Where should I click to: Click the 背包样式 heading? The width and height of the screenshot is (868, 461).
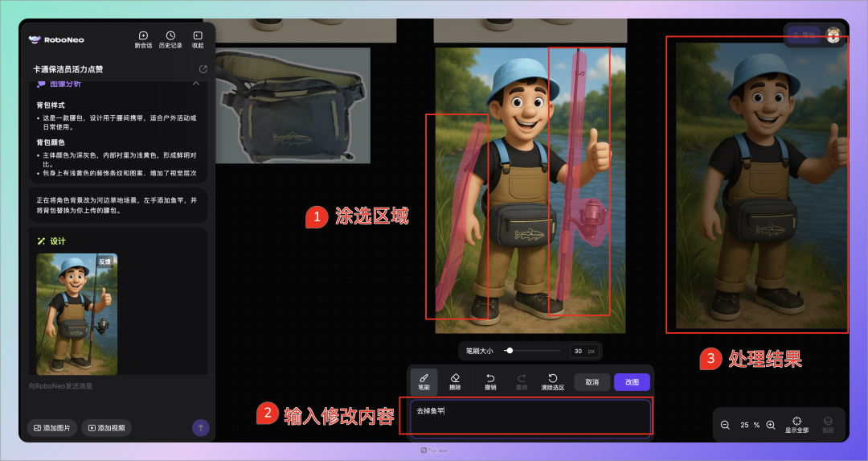[51, 105]
